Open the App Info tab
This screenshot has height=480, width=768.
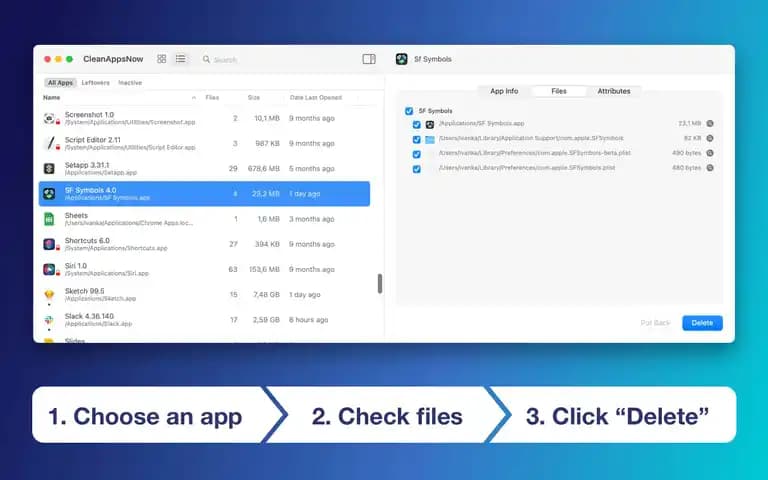pyautogui.click(x=504, y=91)
